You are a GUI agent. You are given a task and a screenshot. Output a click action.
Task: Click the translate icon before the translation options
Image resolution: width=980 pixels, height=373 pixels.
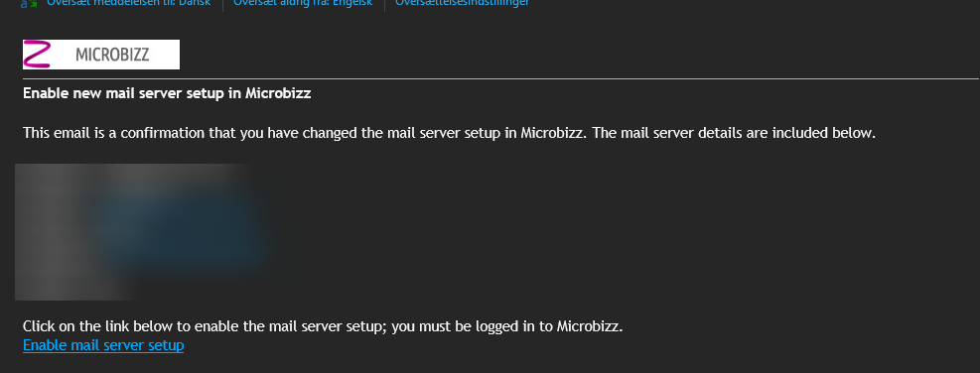click(28, 3)
